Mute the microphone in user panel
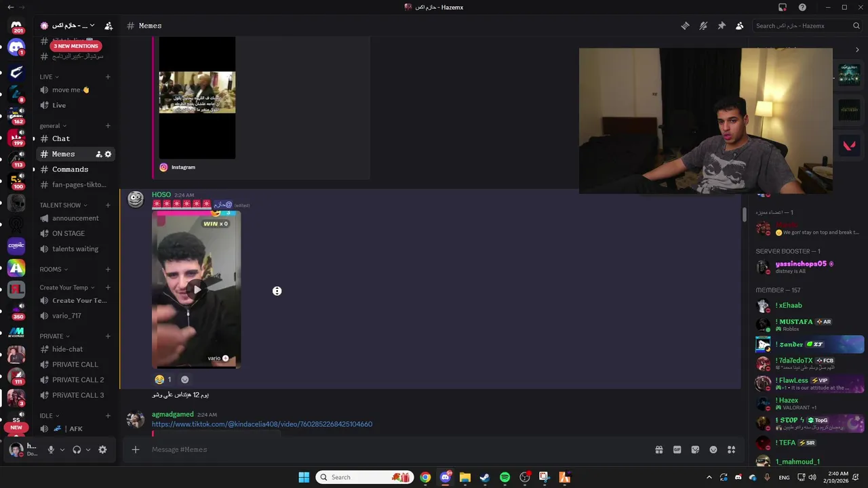The height and width of the screenshot is (488, 868). coord(51,449)
